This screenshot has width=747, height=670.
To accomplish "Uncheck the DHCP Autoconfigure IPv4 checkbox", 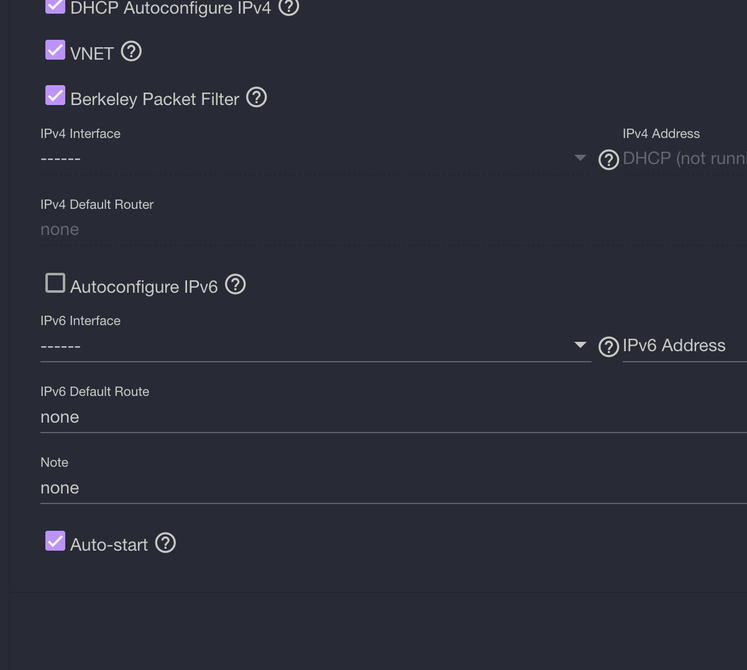I will [x=55, y=6].
